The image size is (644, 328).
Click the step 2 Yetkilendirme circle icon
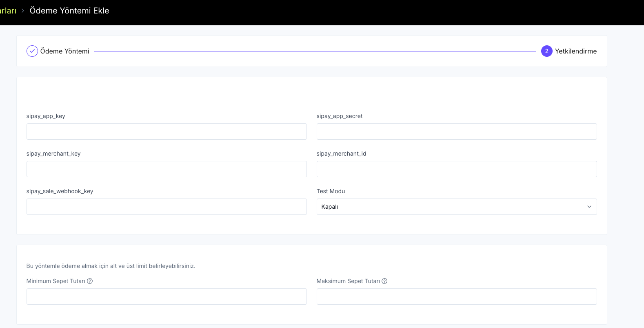pos(547,51)
